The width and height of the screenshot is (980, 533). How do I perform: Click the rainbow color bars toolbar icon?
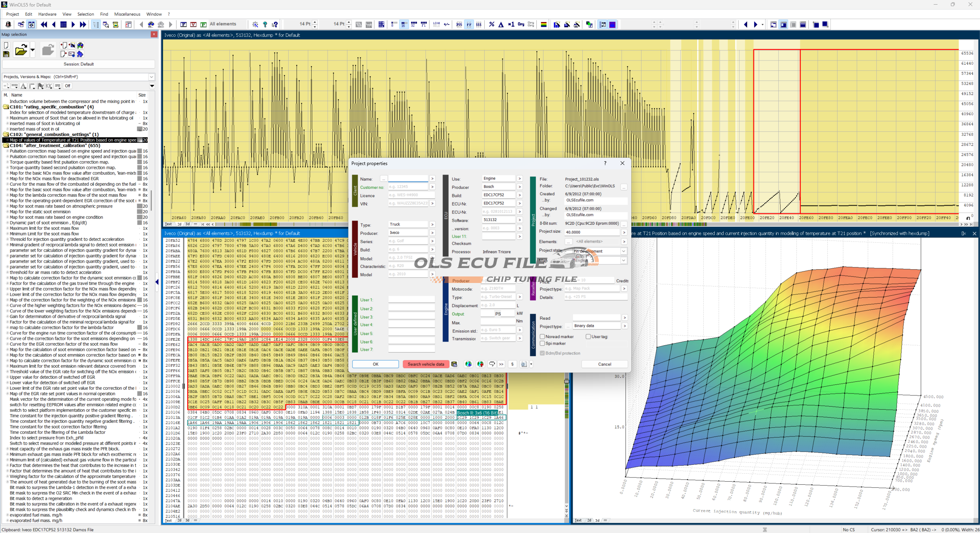point(543,25)
